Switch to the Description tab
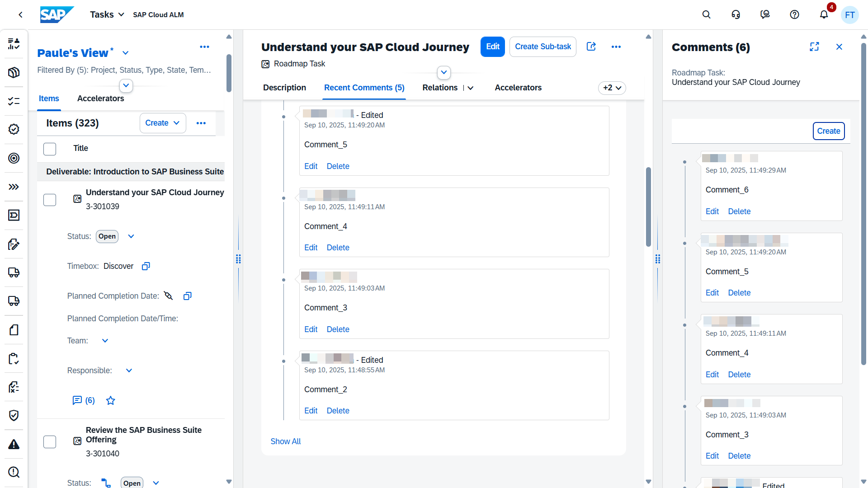The image size is (868, 488). (x=284, y=88)
